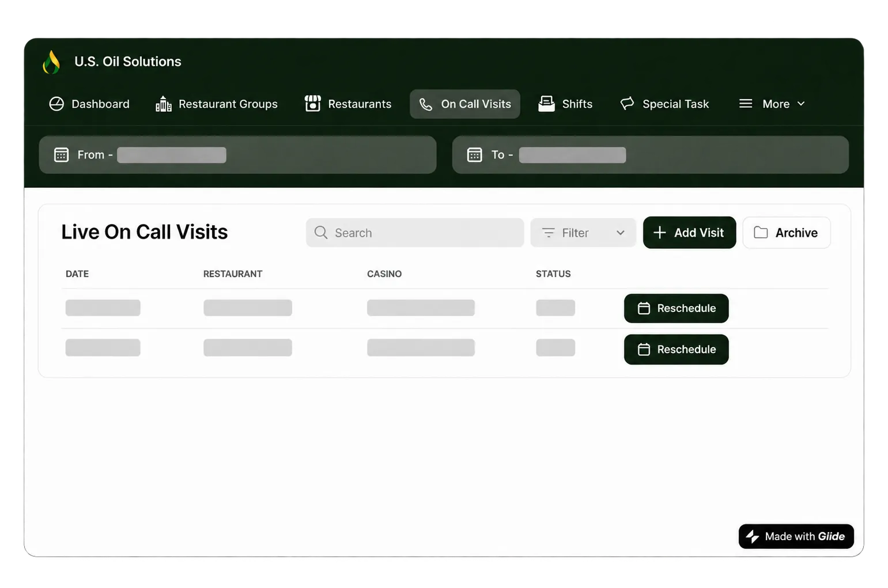
Task: Click the DATE column header
Action: pos(77,274)
